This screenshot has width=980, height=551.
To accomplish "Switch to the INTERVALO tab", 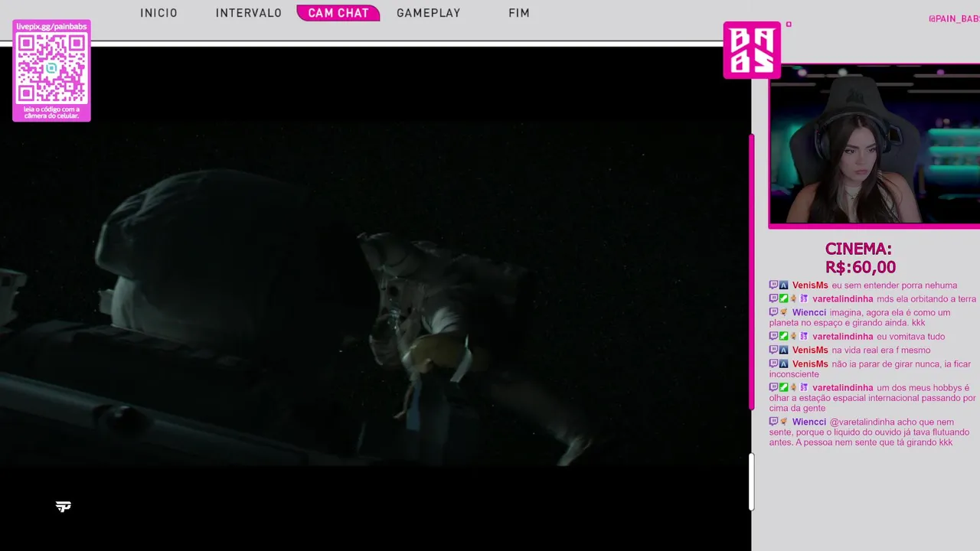I will coord(249,13).
